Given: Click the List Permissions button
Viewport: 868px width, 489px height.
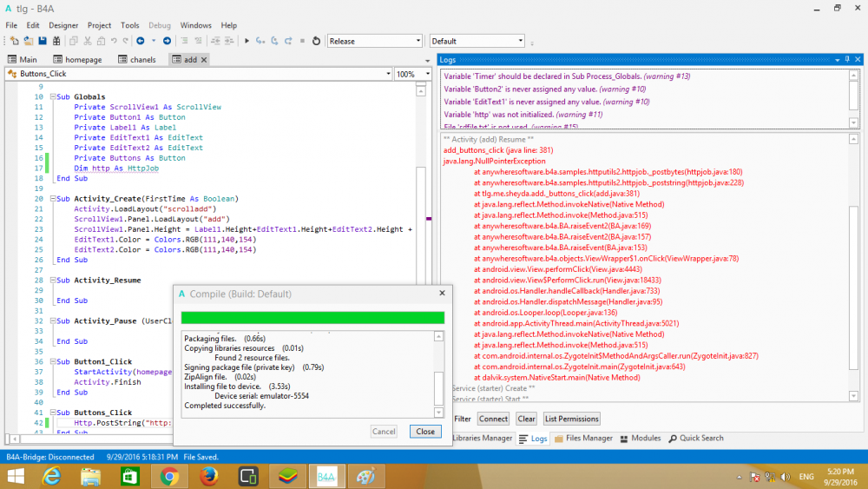Looking at the screenshot, I should 571,419.
